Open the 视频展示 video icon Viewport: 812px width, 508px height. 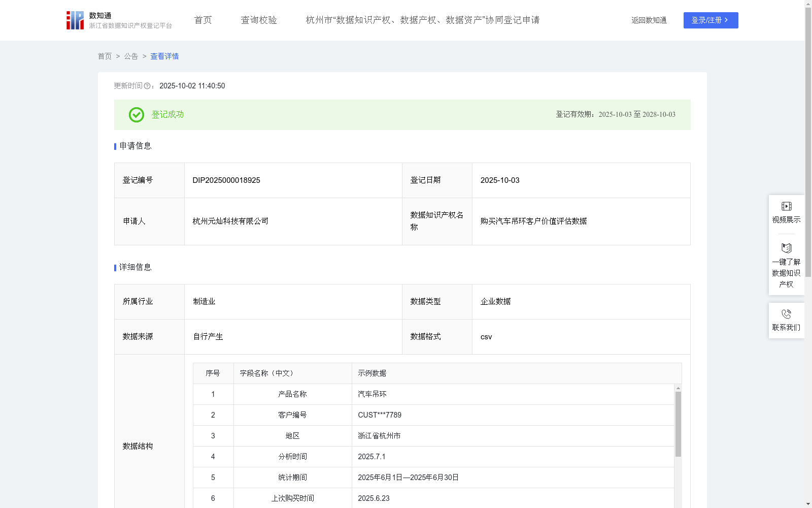click(x=786, y=206)
